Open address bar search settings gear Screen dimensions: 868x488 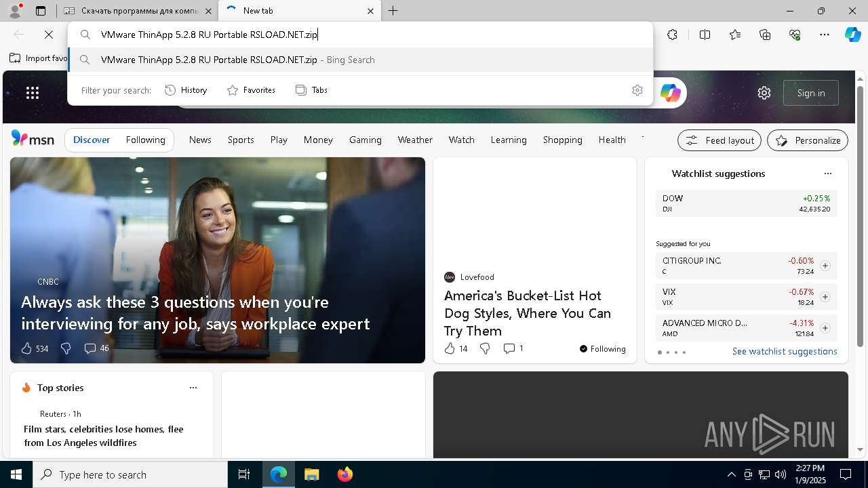(637, 90)
